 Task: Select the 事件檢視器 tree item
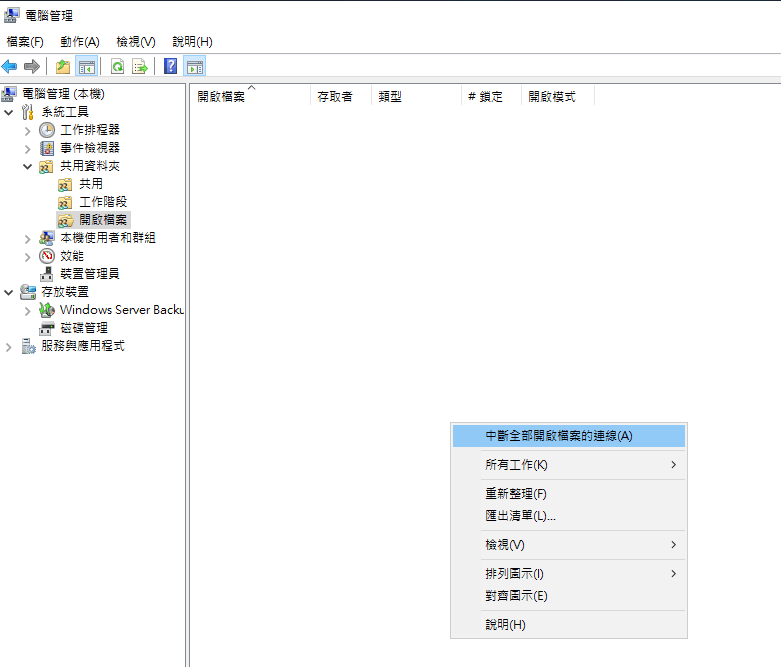[90, 147]
